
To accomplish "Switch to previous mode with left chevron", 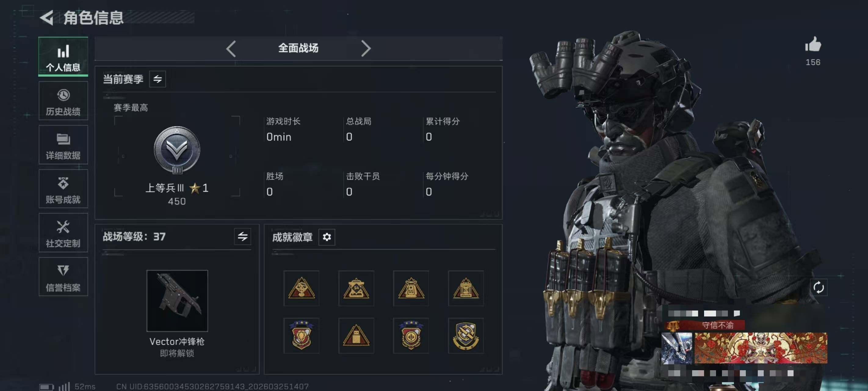I will coord(231,49).
